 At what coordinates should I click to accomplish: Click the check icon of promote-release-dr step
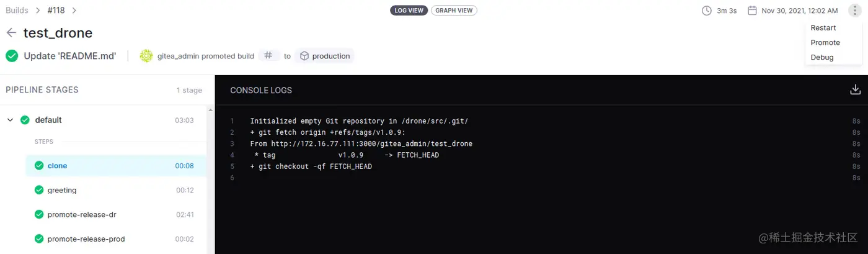click(39, 214)
